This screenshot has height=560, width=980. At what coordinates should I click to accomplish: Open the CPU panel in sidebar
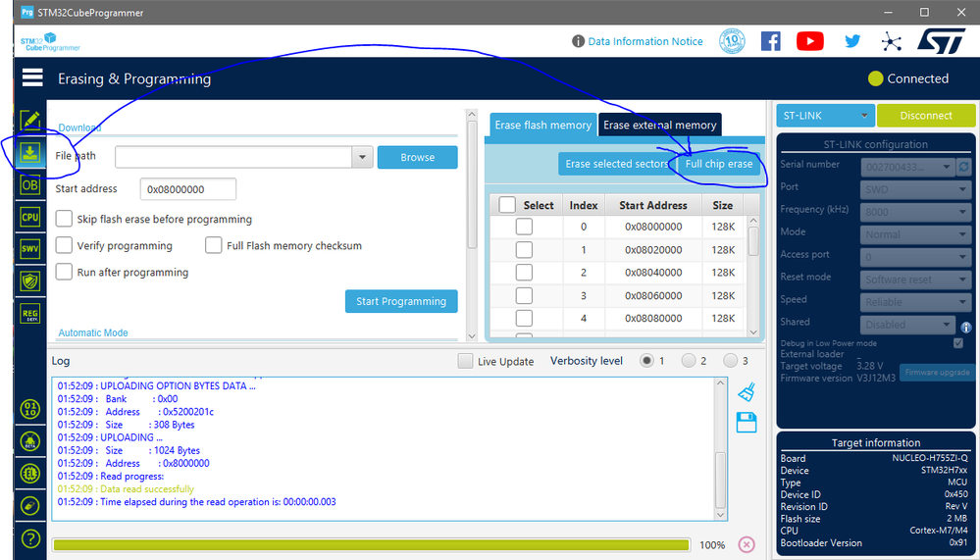(x=30, y=217)
